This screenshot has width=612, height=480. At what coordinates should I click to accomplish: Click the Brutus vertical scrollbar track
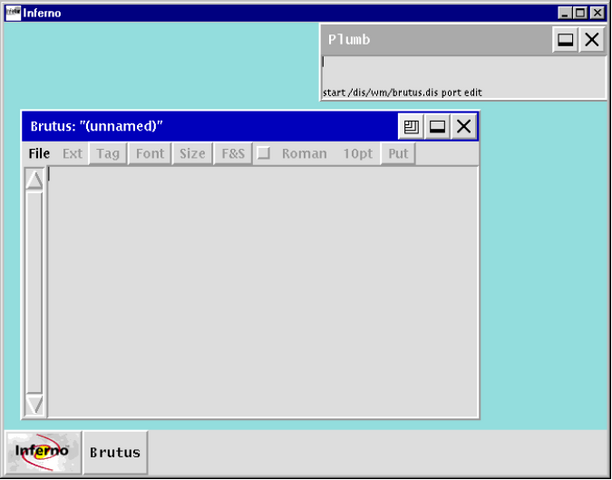coord(34,292)
